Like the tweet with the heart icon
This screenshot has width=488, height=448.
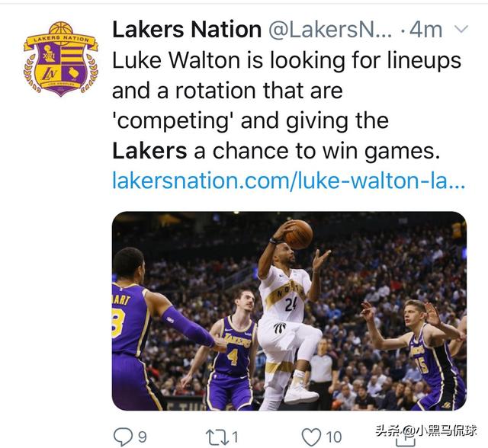(312, 437)
